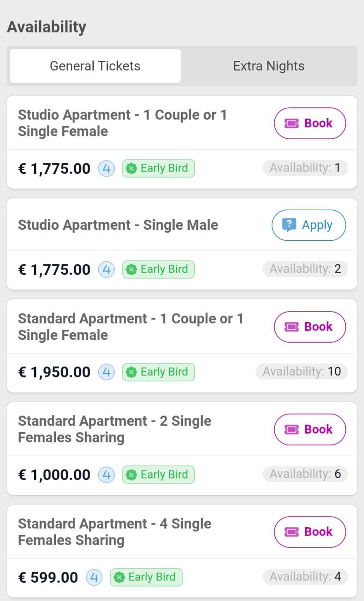
Task: Click Early Bird badge on €1,950.00 ticket
Action: (158, 372)
